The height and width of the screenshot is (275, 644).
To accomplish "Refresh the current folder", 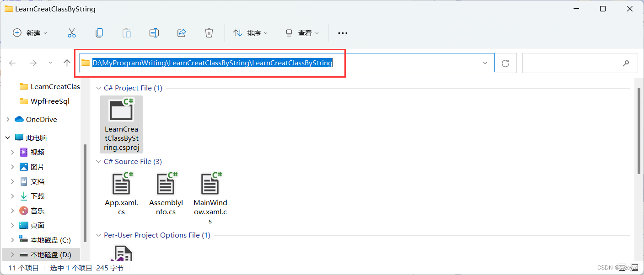I will 505,63.
